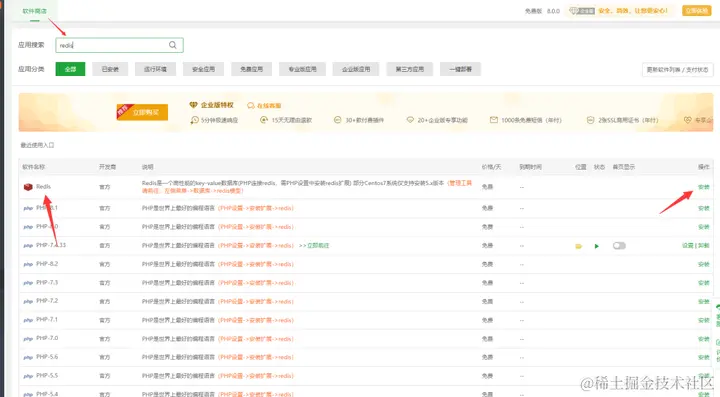Viewport: 720px width, 397px height.
Task: Select the 企业版应用 category filter
Action: pyautogui.click(x=356, y=69)
